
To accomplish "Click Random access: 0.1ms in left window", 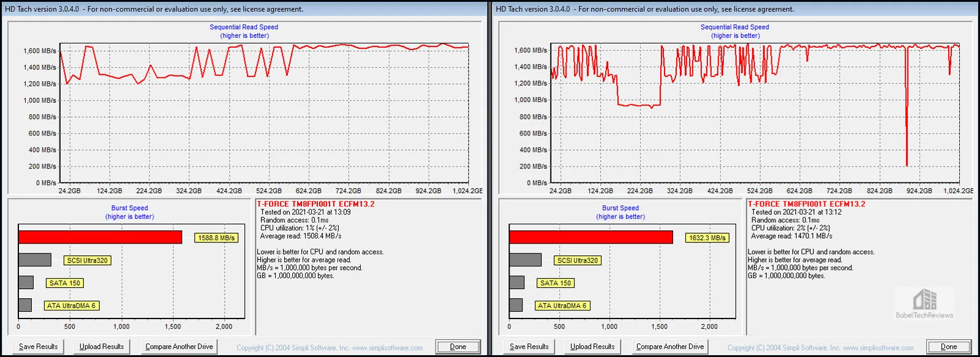I will click(294, 220).
